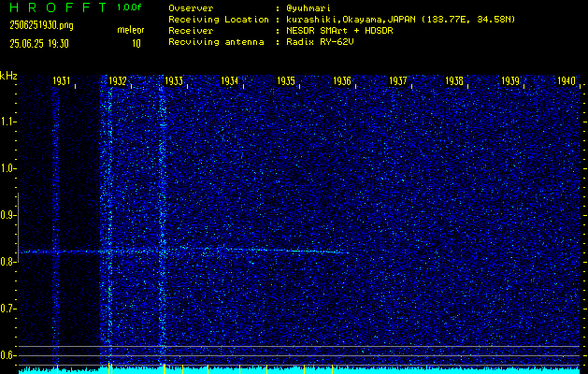588x374 pixels.
Task: Click the 0.9 kHz axis label
Action: click(x=7, y=215)
